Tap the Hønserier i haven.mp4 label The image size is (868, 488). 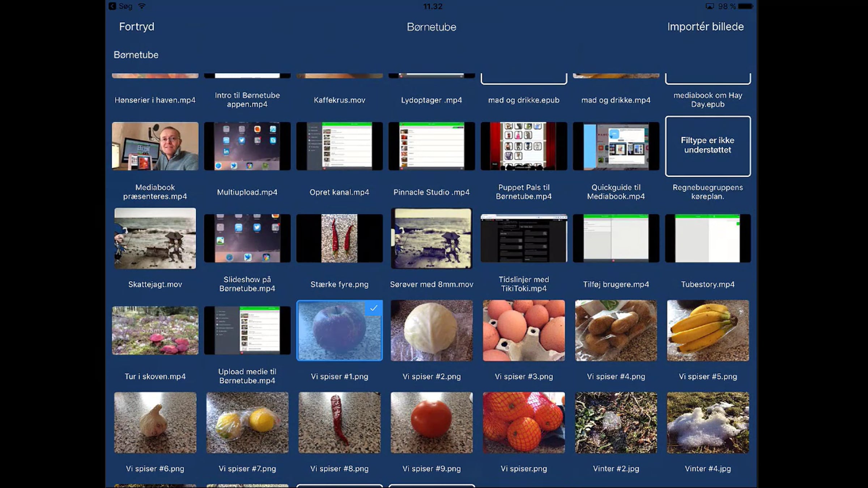click(155, 100)
